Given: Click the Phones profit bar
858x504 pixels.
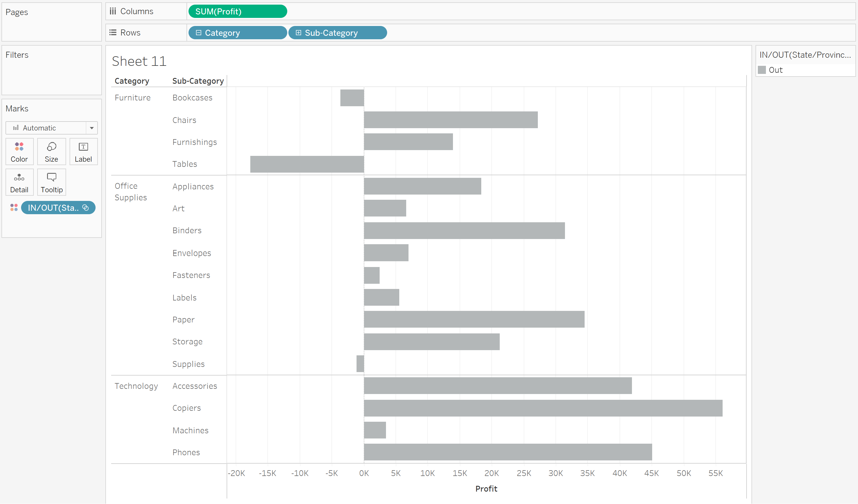Looking at the screenshot, I should click(508, 452).
